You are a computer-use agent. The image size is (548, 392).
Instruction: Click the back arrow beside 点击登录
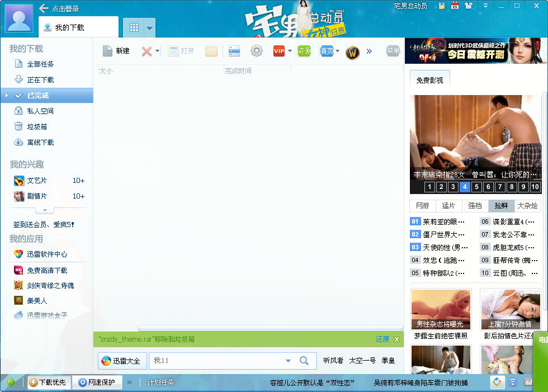click(44, 8)
